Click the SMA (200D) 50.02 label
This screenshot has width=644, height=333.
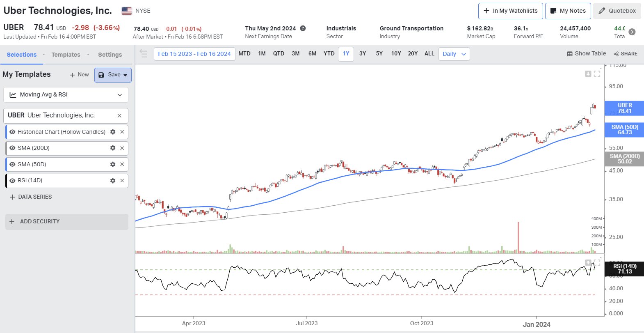[x=624, y=159]
